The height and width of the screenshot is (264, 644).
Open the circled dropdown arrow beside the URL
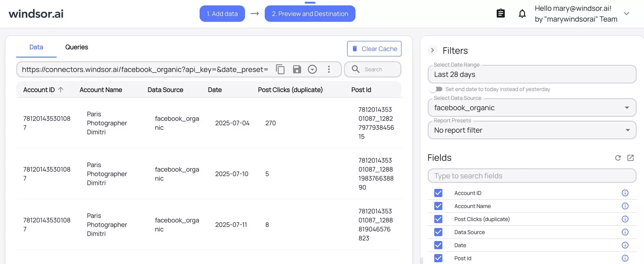[x=312, y=69]
